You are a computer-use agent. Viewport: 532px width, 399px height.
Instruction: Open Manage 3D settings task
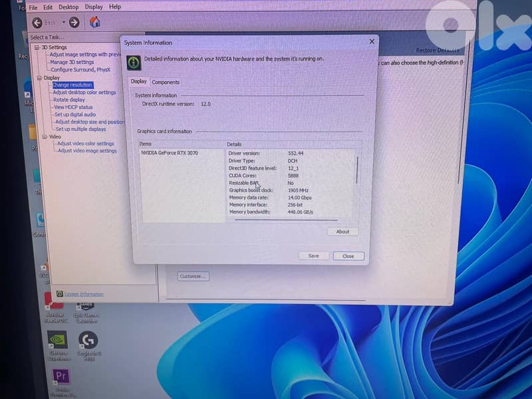pyautogui.click(x=72, y=62)
